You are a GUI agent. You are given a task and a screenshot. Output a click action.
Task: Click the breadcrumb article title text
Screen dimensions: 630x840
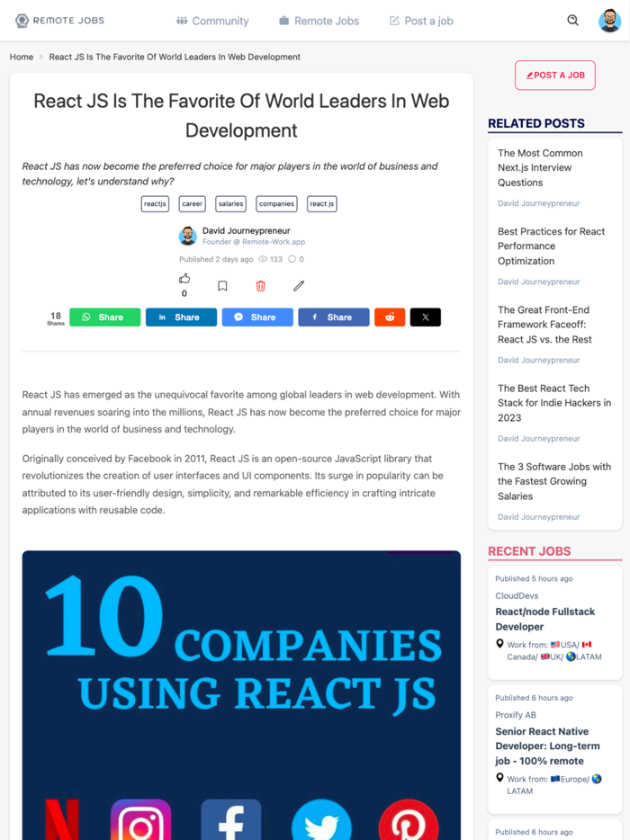point(175,57)
